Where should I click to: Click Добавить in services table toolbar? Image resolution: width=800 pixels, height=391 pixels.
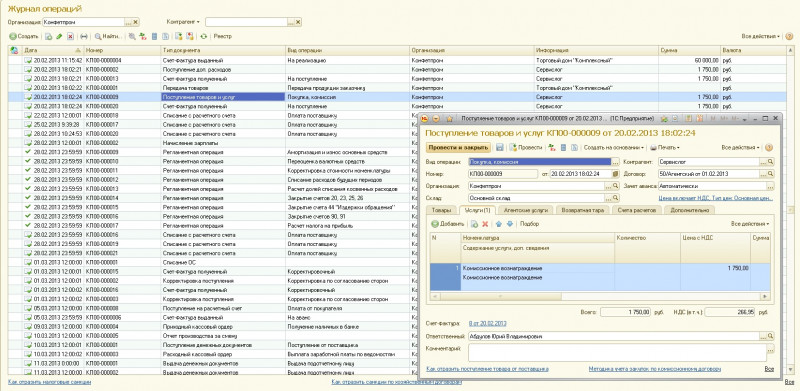pyautogui.click(x=448, y=224)
